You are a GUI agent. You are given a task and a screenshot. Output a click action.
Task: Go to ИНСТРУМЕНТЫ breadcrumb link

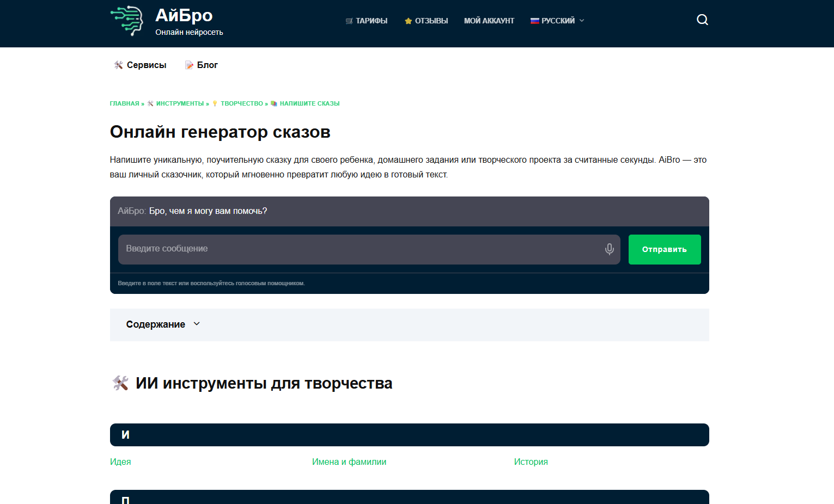click(x=180, y=103)
